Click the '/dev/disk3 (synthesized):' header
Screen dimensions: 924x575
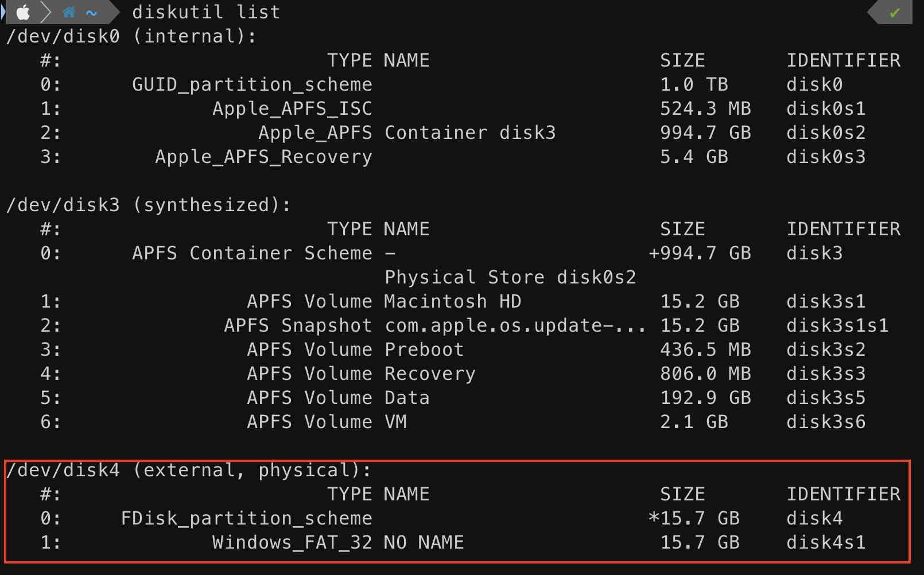click(x=149, y=205)
